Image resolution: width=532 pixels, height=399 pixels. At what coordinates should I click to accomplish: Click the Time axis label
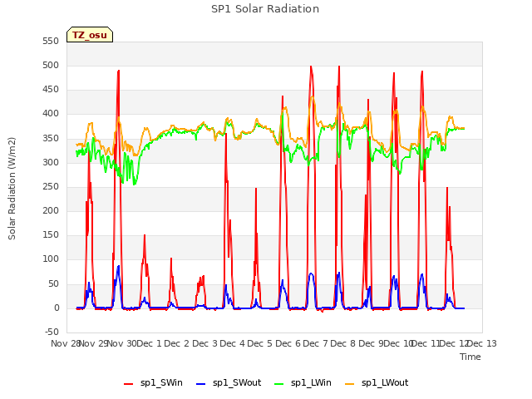(470, 357)
